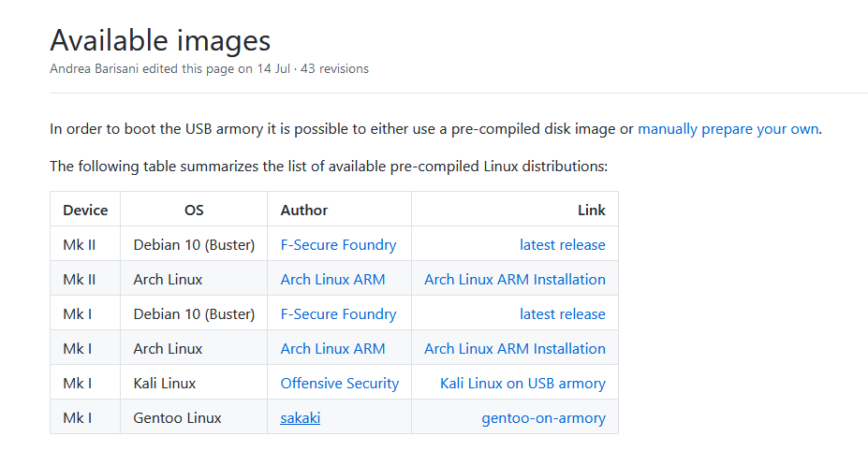Select the Gentoo Linux table cell

(x=194, y=416)
